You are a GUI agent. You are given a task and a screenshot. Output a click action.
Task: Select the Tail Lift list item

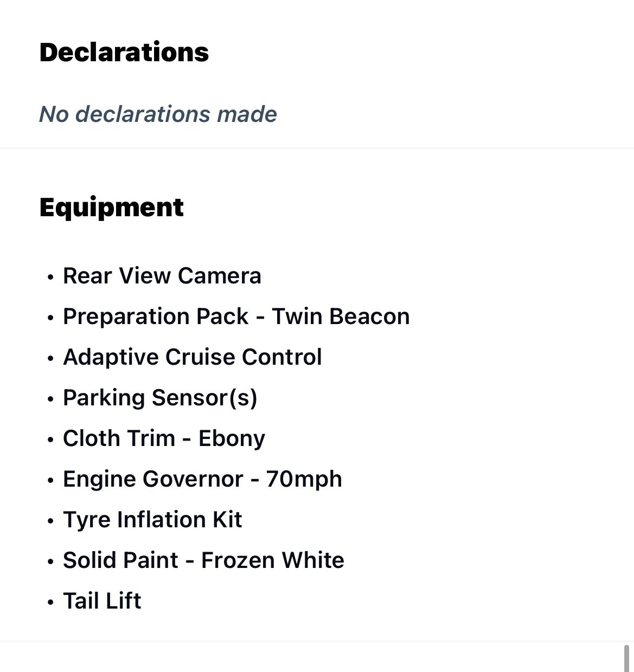(x=102, y=601)
